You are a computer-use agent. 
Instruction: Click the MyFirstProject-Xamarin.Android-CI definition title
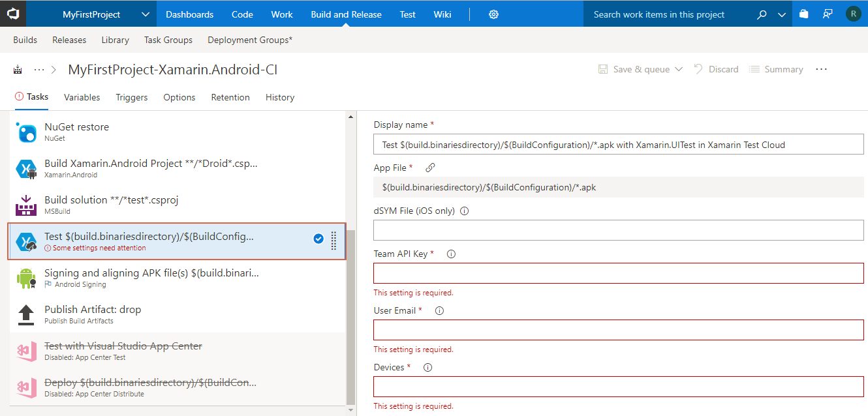pos(173,70)
